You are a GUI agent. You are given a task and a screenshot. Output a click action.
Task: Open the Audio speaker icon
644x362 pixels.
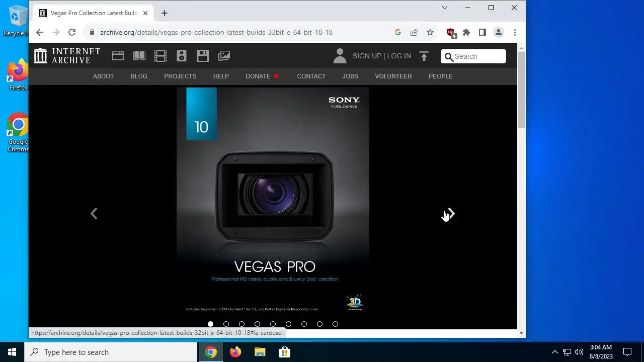point(182,56)
